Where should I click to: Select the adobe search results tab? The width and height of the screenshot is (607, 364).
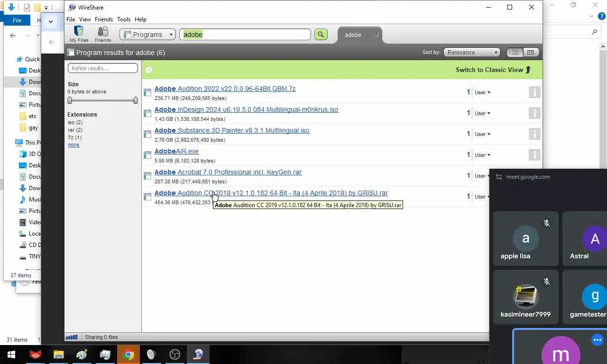[359, 35]
